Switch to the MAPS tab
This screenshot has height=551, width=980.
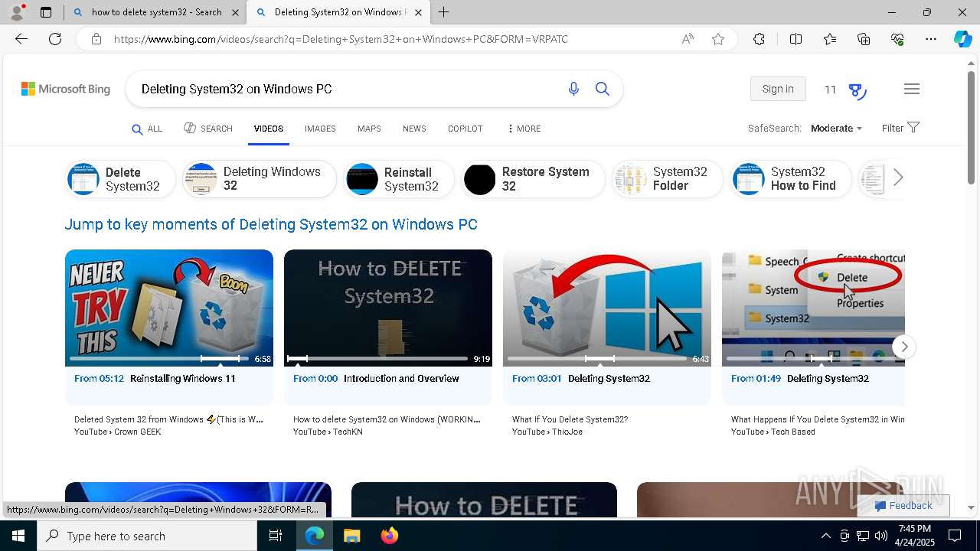tap(369, 129)
